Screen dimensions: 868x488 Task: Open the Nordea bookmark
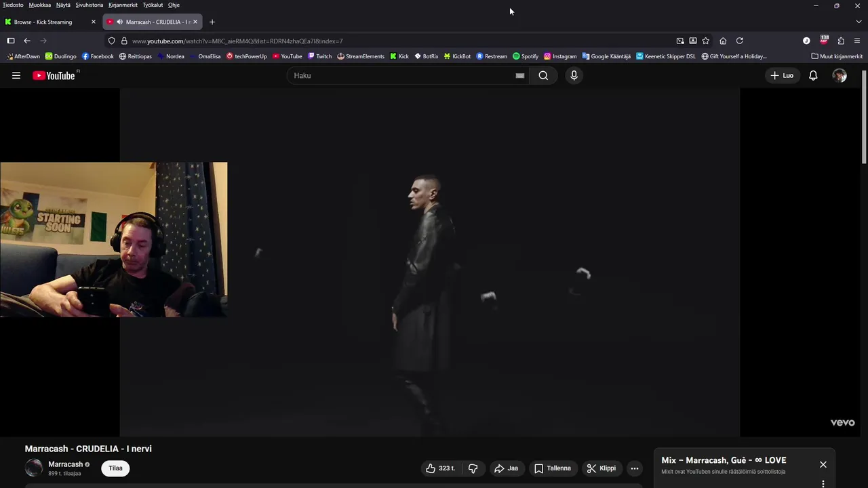pos(171,56)
